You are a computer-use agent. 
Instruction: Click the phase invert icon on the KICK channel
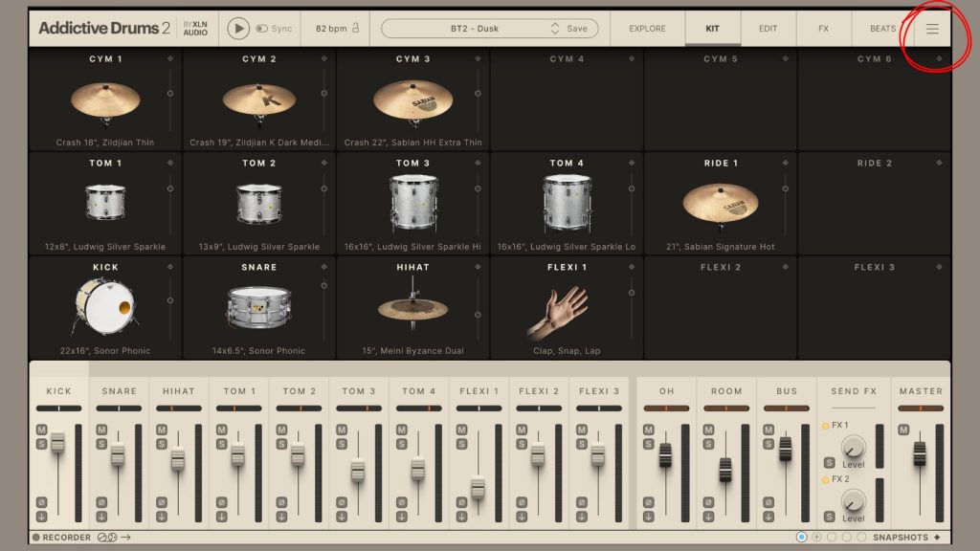(x=41, y=504)
